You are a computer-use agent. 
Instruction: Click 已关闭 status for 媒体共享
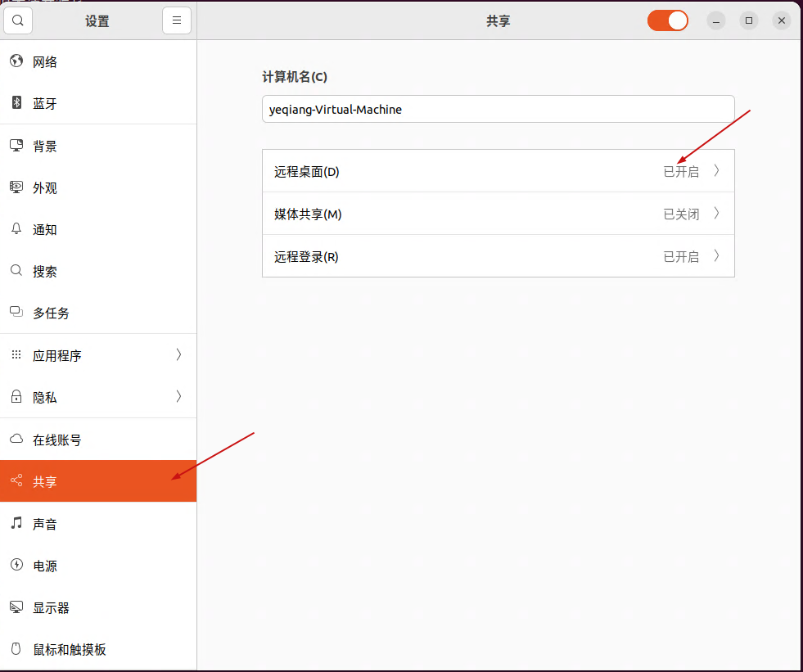point(681,214)
